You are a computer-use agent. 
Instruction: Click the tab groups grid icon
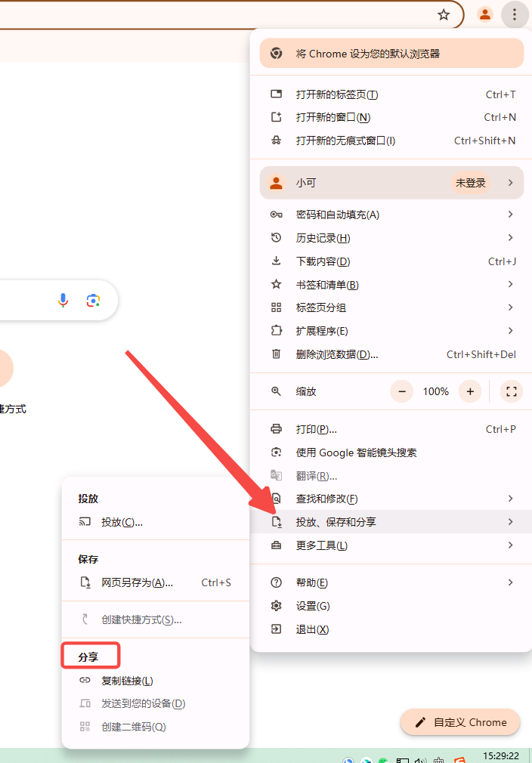click(x=276, y=307)
